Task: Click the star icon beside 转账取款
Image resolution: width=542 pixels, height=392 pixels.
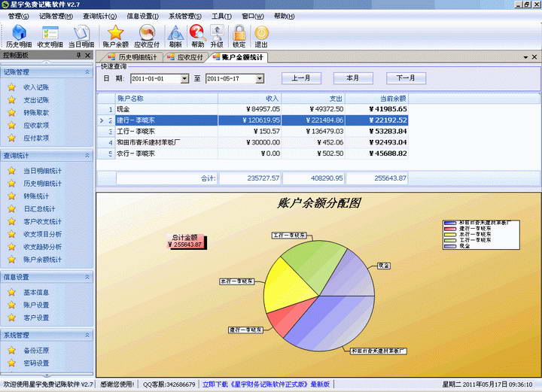Action: [x=12, y=113]
